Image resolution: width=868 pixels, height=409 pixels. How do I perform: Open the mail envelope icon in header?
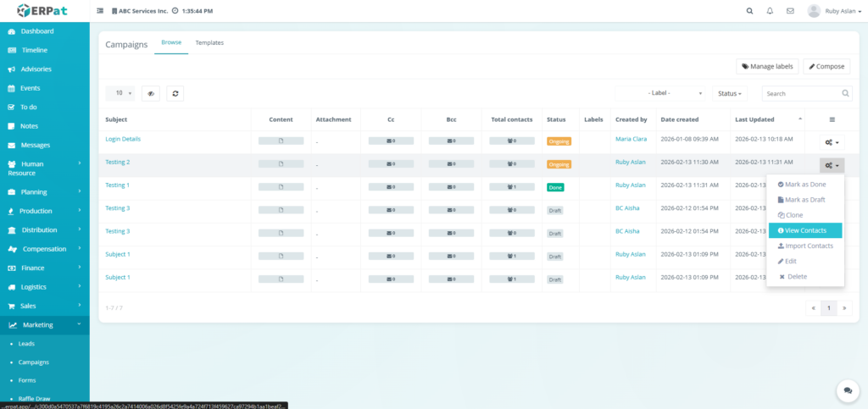[790, 11]
